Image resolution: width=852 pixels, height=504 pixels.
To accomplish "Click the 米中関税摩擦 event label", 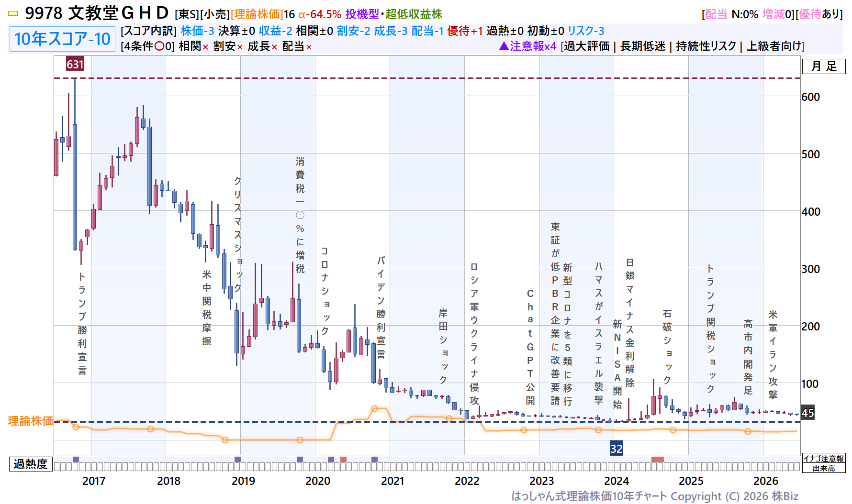I will pyautogui.click(x=207, y=307).
